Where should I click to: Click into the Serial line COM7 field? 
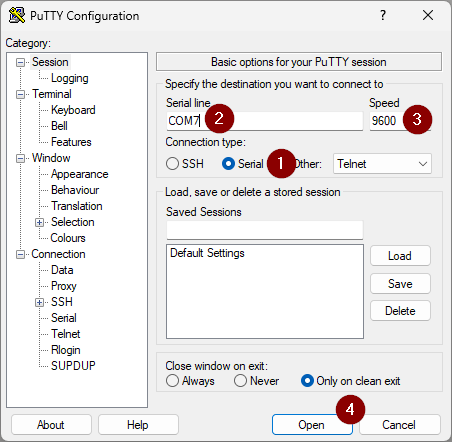(265, 121)
